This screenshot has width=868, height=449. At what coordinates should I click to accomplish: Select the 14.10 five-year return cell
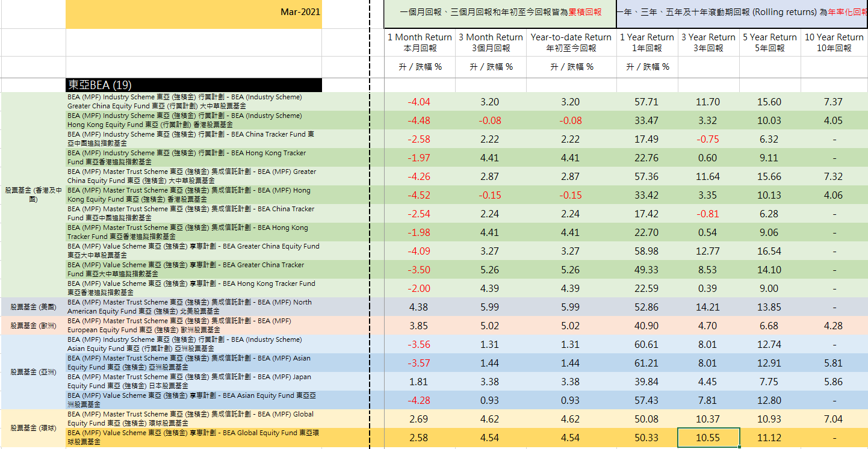tap(770, 270)
